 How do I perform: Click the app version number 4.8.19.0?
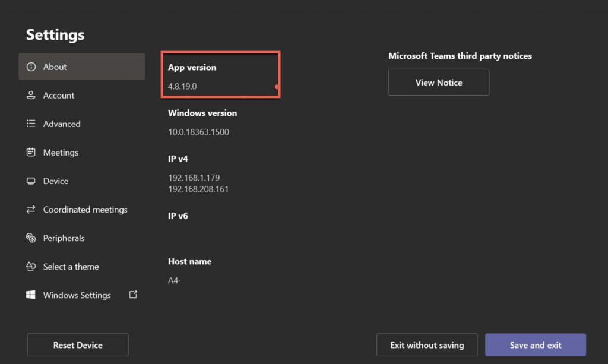[x=182, y=87]
